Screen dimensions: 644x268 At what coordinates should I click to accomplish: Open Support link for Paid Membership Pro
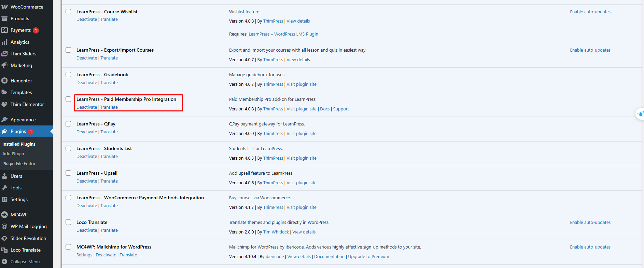pyautogui.click(x=341, y=109)
